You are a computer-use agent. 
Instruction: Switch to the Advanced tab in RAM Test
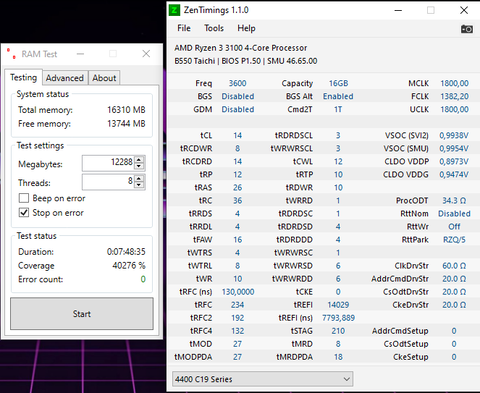[65, 78]
